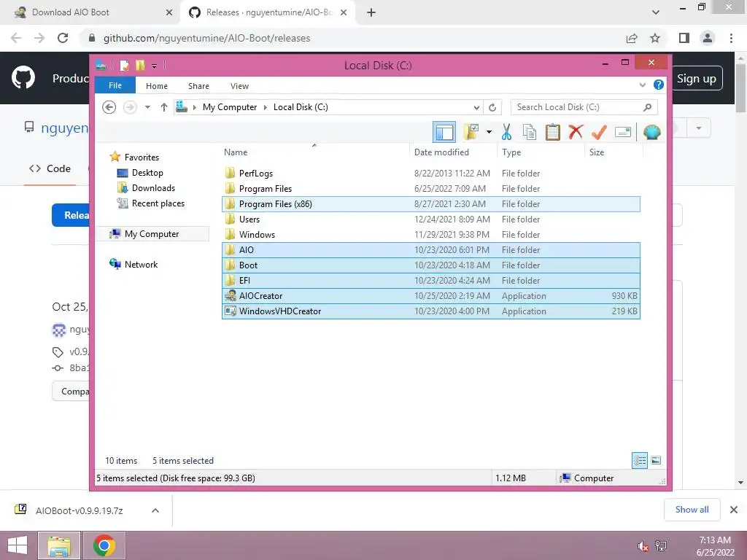Click the Classic Shell settings icon
Viewport: 747px width, 560px height.
pyautogui.click(x=651, y=132)
